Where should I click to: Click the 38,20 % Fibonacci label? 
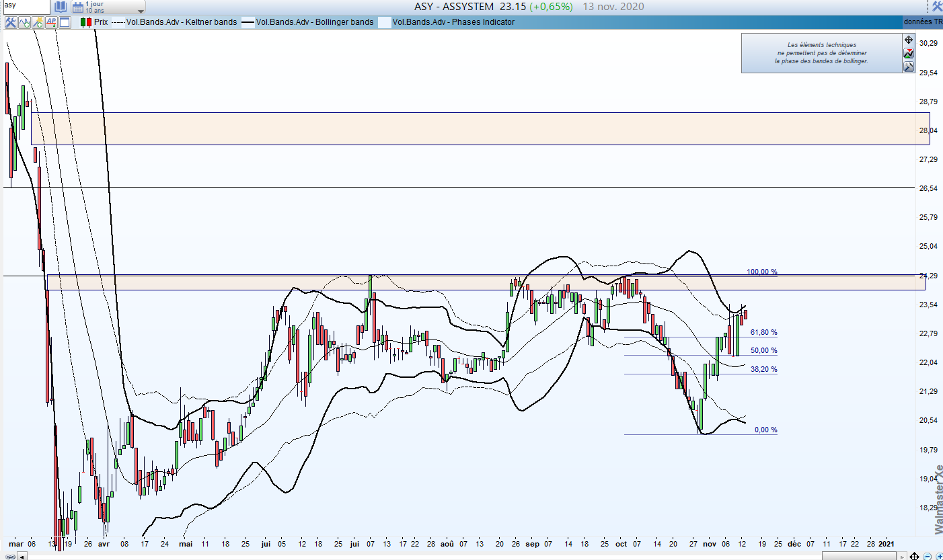[x=764, y=370]
